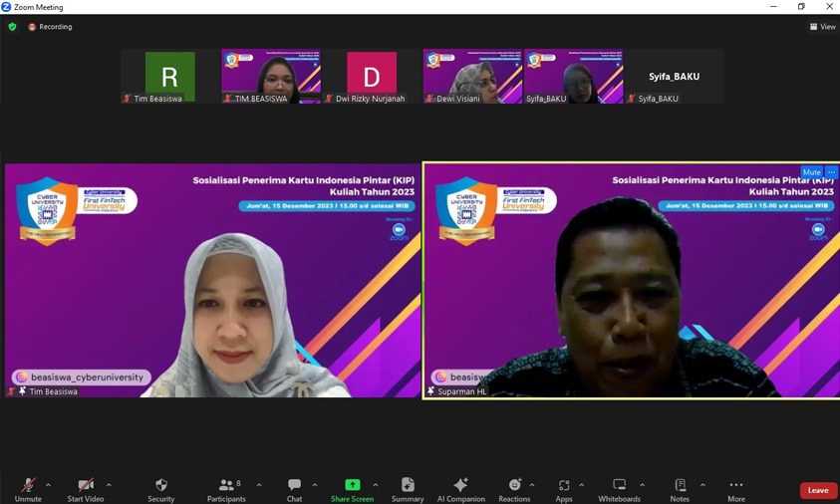This screenshot has height=504, width=840.
Task: Click the Zoom logo in title bar
Action: [6, 7]
